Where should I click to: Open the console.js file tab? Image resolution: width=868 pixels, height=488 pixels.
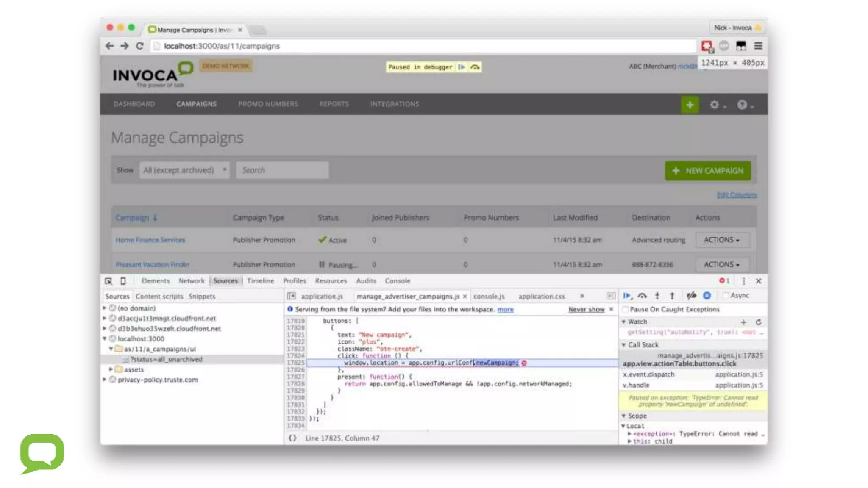click(x=489, y=297)
